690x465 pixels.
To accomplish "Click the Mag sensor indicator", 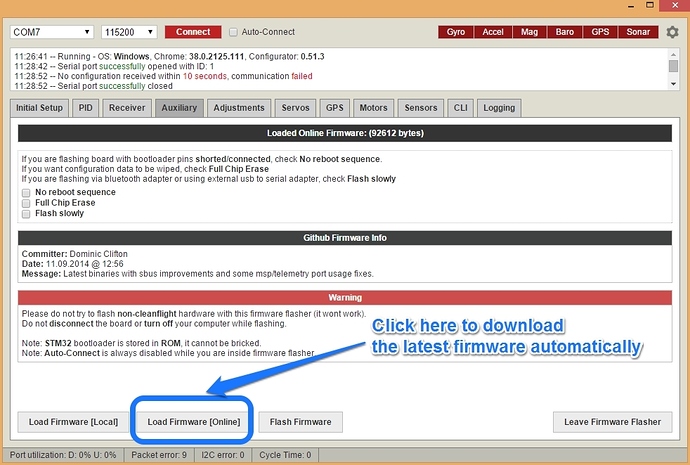I will (x=529, y=32).
